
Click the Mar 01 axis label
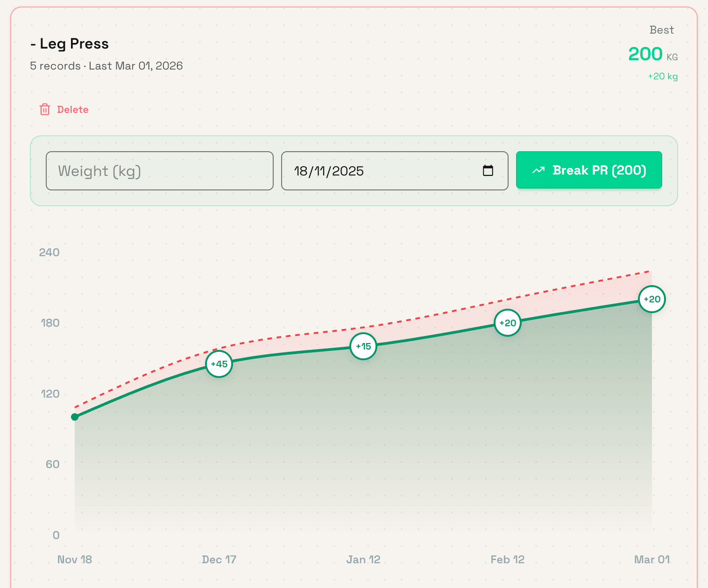(651, 559)
